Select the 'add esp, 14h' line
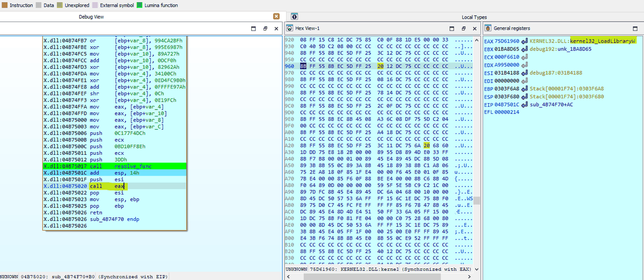The height and width of the screenshot is (280, 644). coord(114,173)
